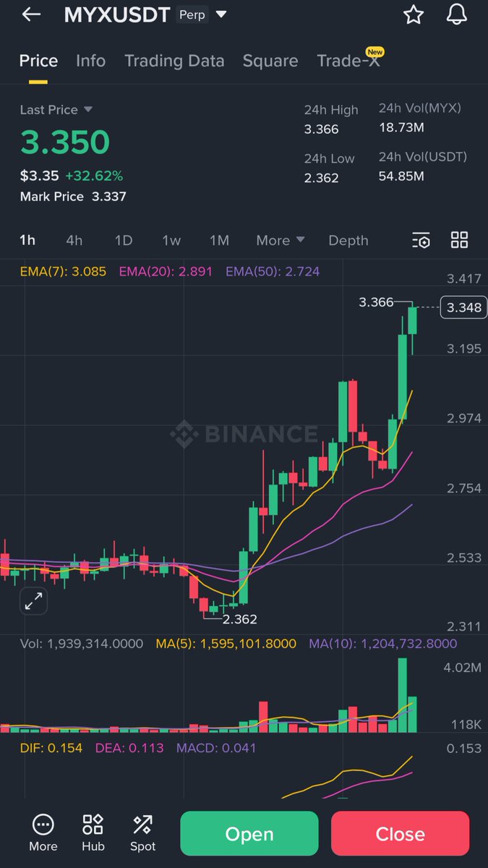The height and width of the screenshot is (868, 488).
Task: Open price alert bell icon
Action: click(x=457, y=14)
